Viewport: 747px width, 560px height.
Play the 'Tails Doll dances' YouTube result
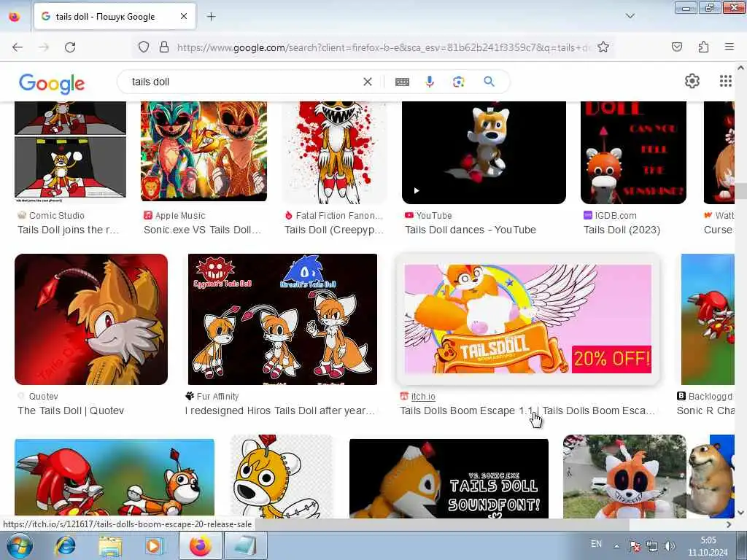click(x=484, y=152)
